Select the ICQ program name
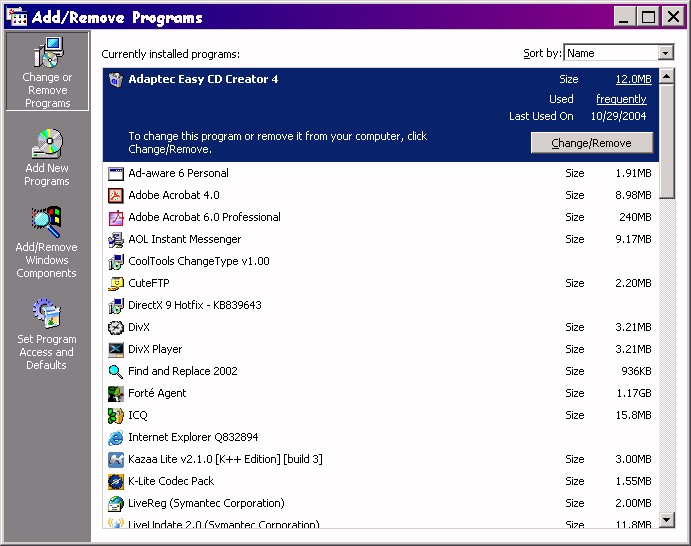This screenshot has height=546, width=691. [x=137, y=416]
